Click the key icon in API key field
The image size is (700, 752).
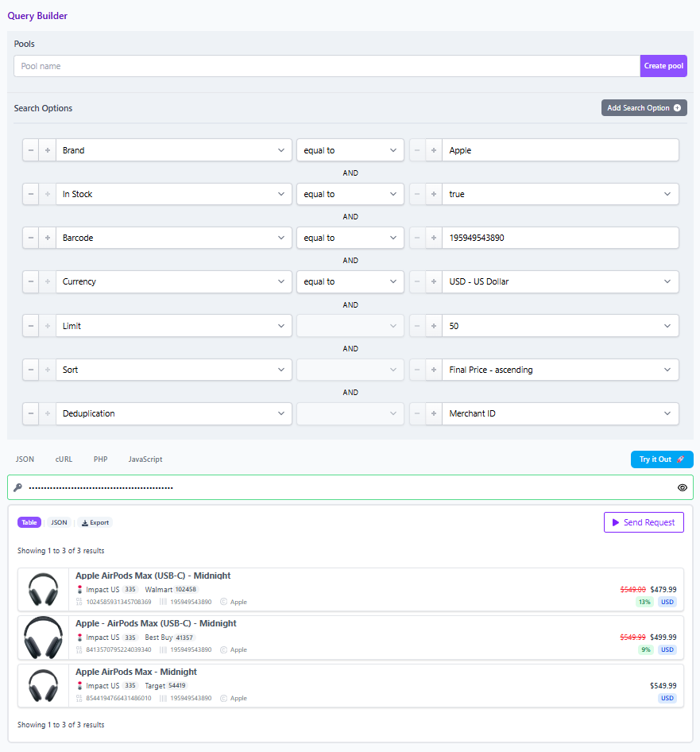(x=17, y=487)
